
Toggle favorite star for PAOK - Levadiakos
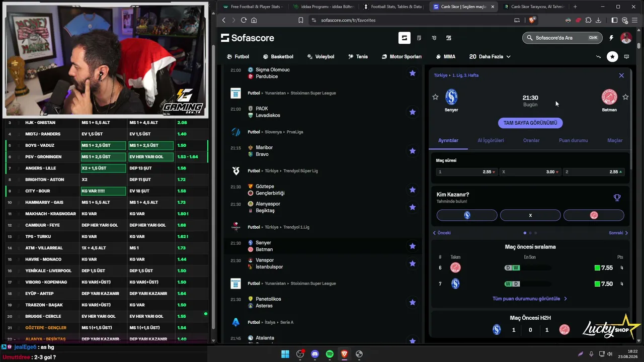tap(413, 112)
